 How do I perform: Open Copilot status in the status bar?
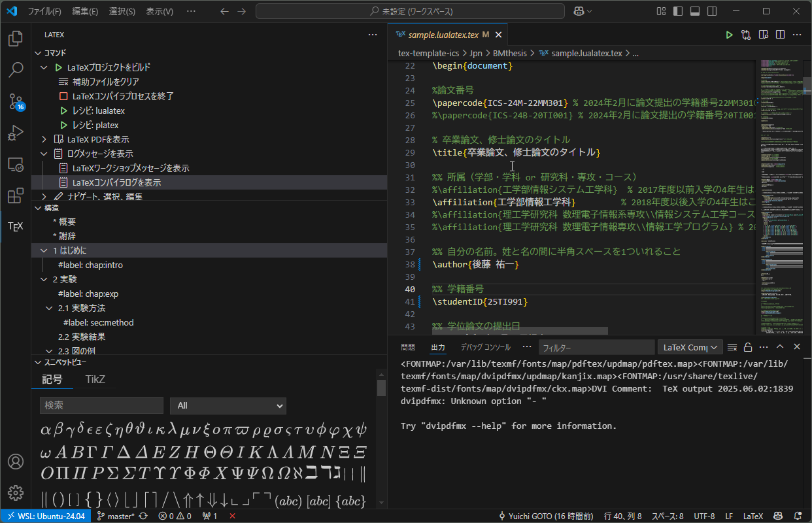pyautogui.click(x=779, y=516)
